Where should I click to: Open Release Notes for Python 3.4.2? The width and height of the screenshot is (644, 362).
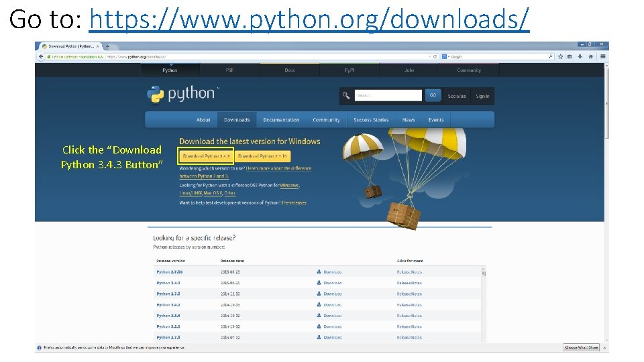tap(409, 304)
